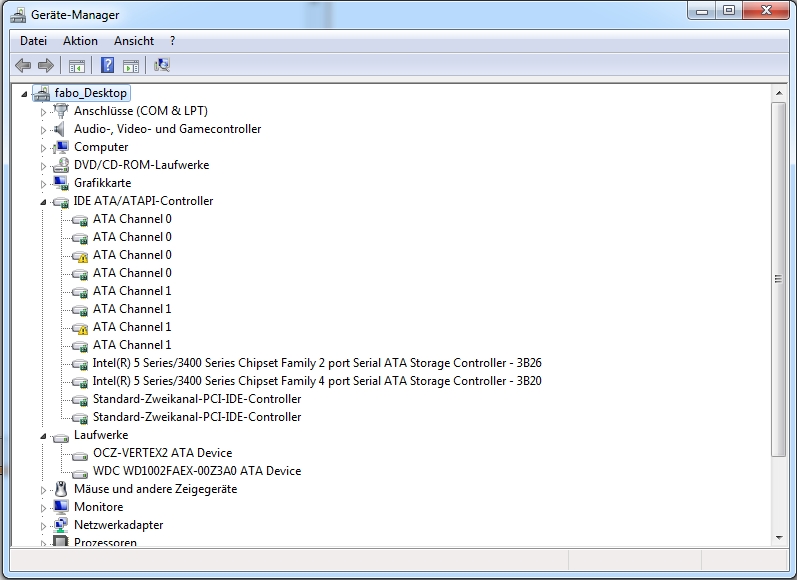Select the Intel 4 port 3B20 controller icon
Image resolution: width=797 pixels, height=580 pixels.
pyautogui.click(x=80, y=382)
